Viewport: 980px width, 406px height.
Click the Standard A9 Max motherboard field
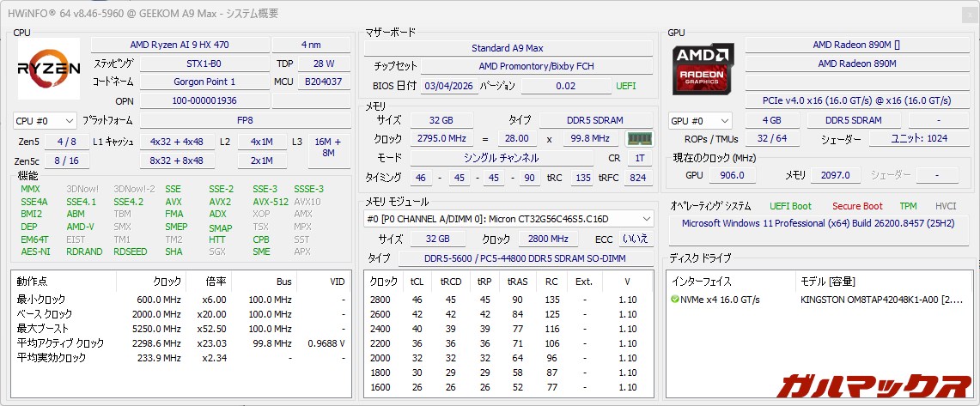point(508,48)
